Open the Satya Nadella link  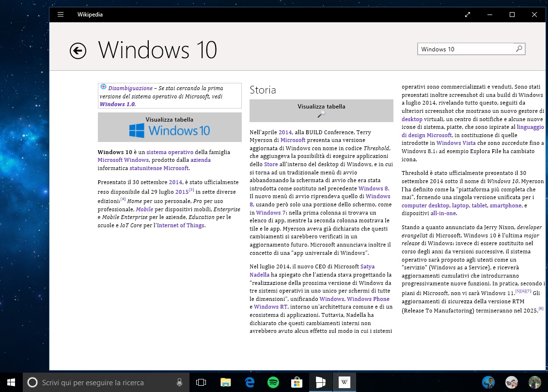click(x=367, y=267)
